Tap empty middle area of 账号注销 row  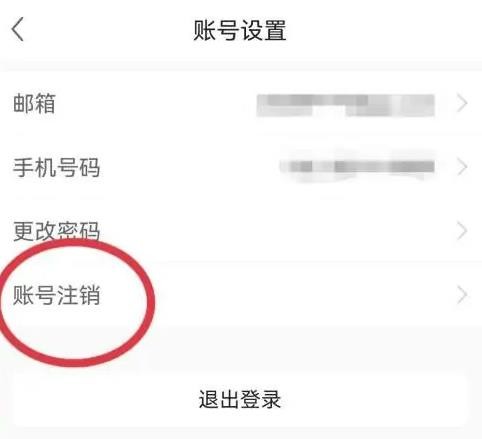[x=300, y=295]
